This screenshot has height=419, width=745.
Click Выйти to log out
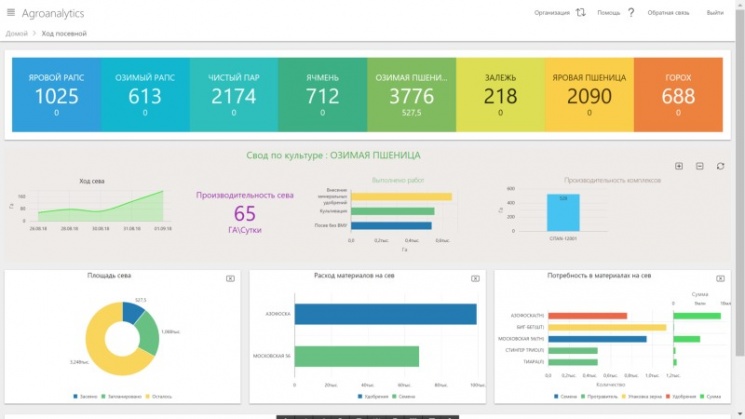pos(715,13)
